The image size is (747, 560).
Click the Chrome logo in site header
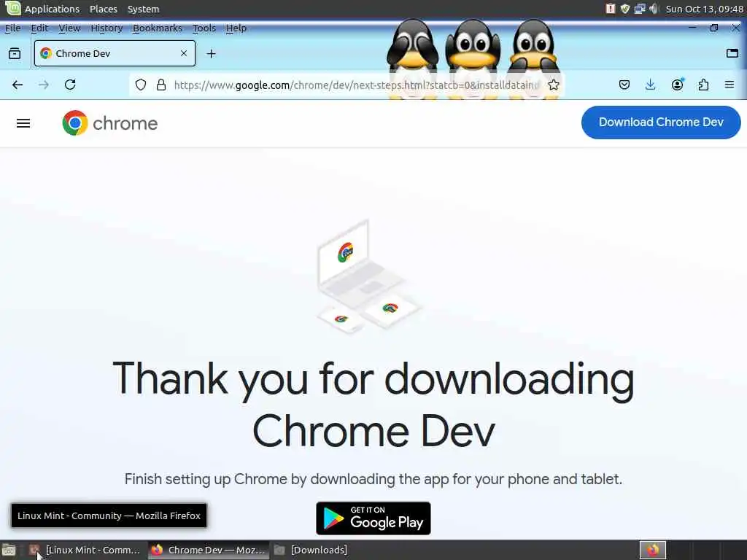[x=110, y=122]
